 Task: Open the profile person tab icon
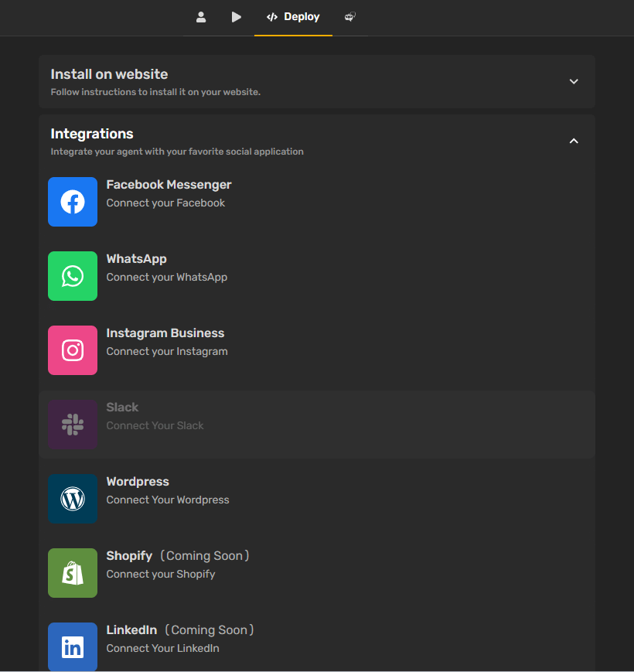click(201, 17)
